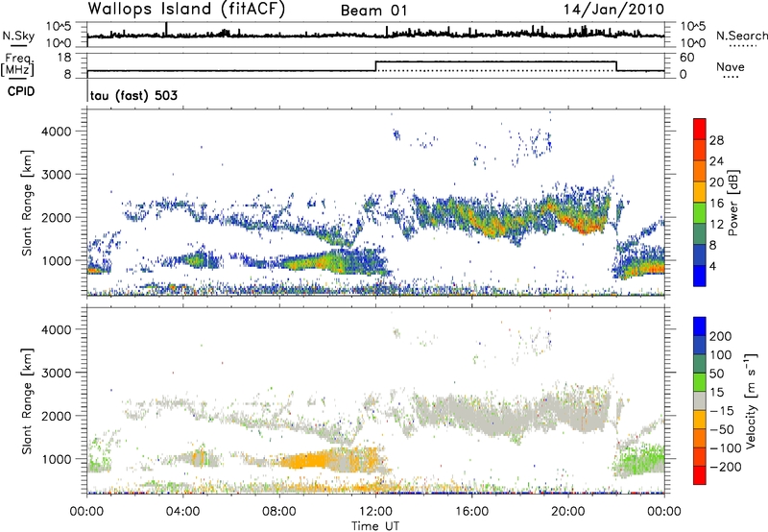
Task: Click the '20:00' time axis tick label
Action: point(568,512)
